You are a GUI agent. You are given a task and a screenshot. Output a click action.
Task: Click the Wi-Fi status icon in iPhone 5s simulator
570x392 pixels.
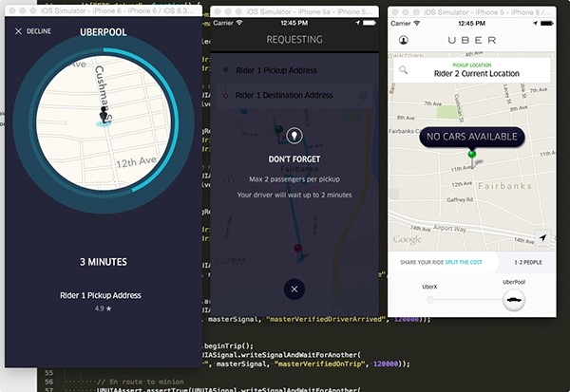coord(239,23)
